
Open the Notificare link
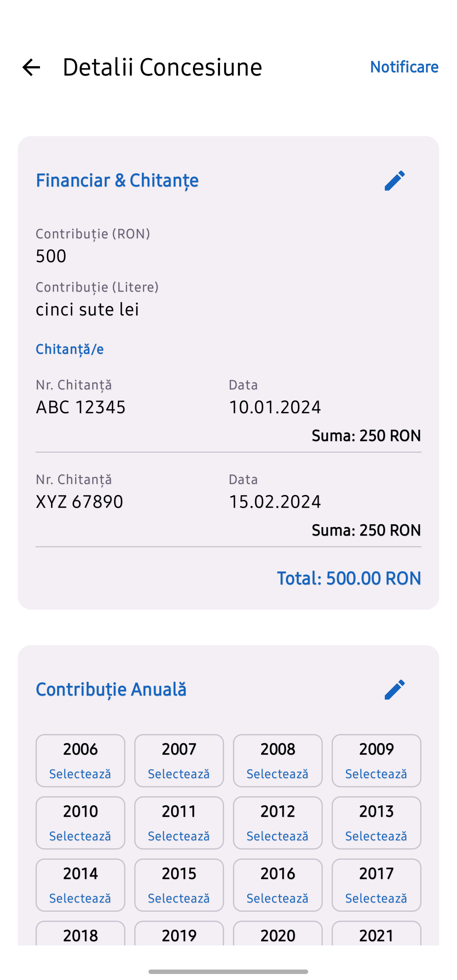[404, 67]
